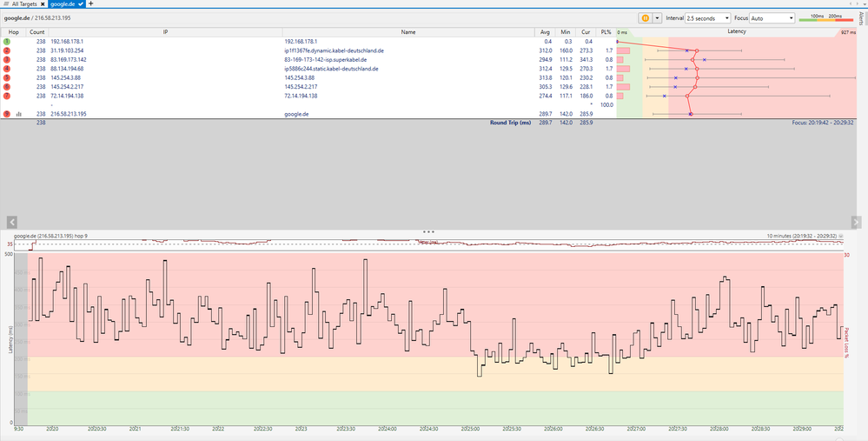
Task: Click the PL% column header
Action: (606, 32)
